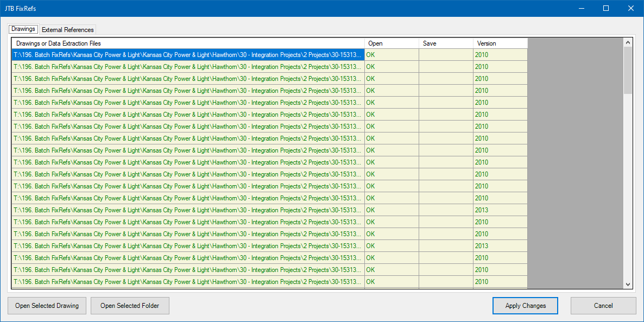The height and width of the screenshot is (322, 644).
Task: Click the Save cell of the first row
Action: click(446, 55)
